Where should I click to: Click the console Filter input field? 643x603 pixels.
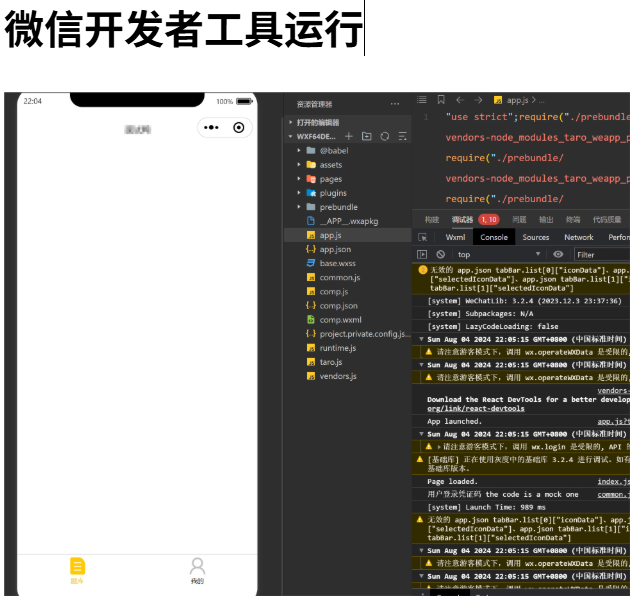click(600, 255)
